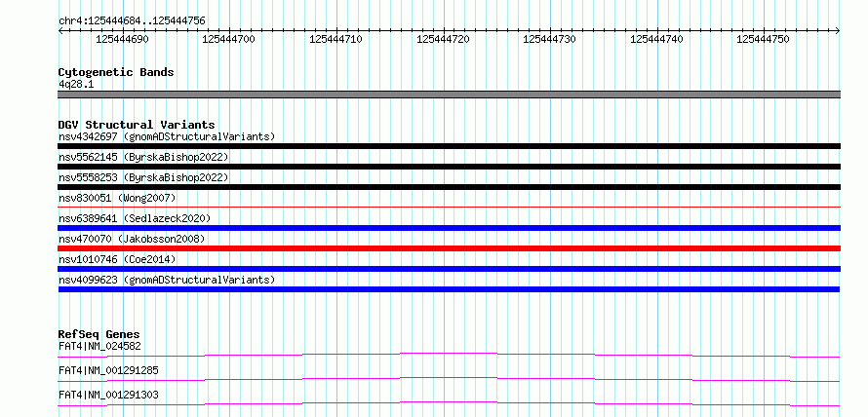Click ruler position 125444740
This screenshot has height=417, width=868.
tap(656, 39)
